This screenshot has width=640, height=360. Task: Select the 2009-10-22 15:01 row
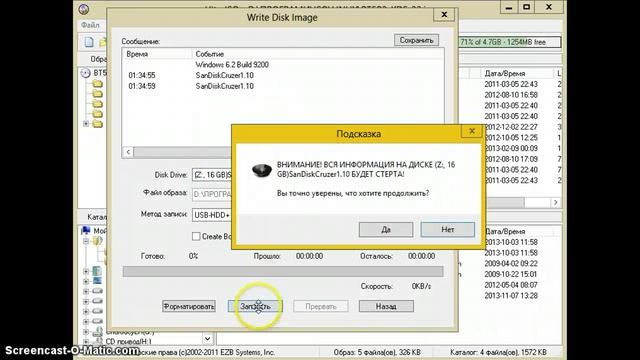point(511,274)
